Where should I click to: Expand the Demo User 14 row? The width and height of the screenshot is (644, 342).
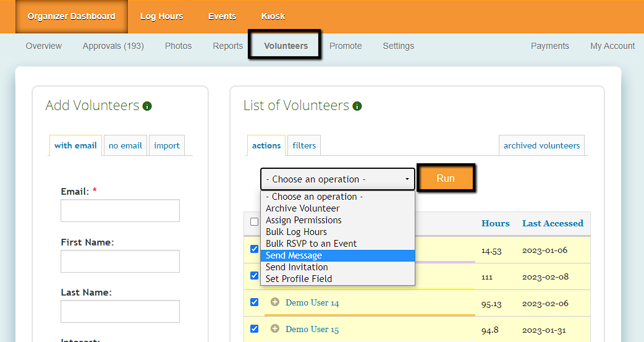point(275,302)
